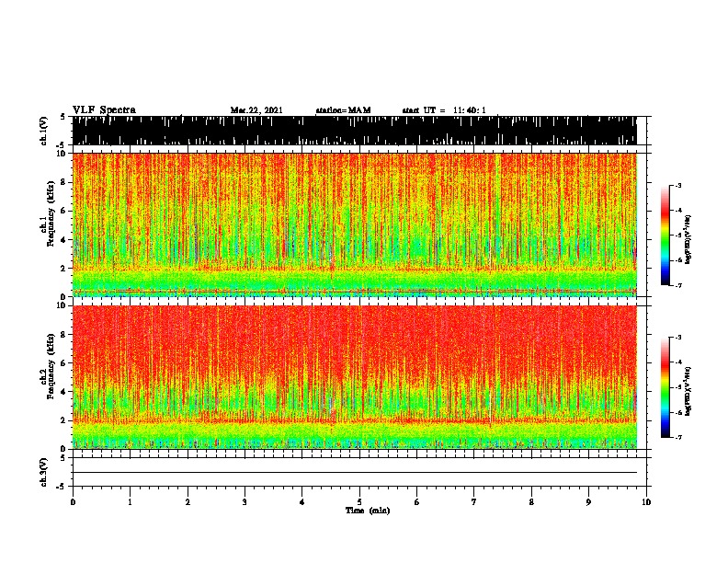Click the "6" tick on the Time axis
Image resolution: width=728 pixels, height=563 pixels.
click(x=417, y=502)
